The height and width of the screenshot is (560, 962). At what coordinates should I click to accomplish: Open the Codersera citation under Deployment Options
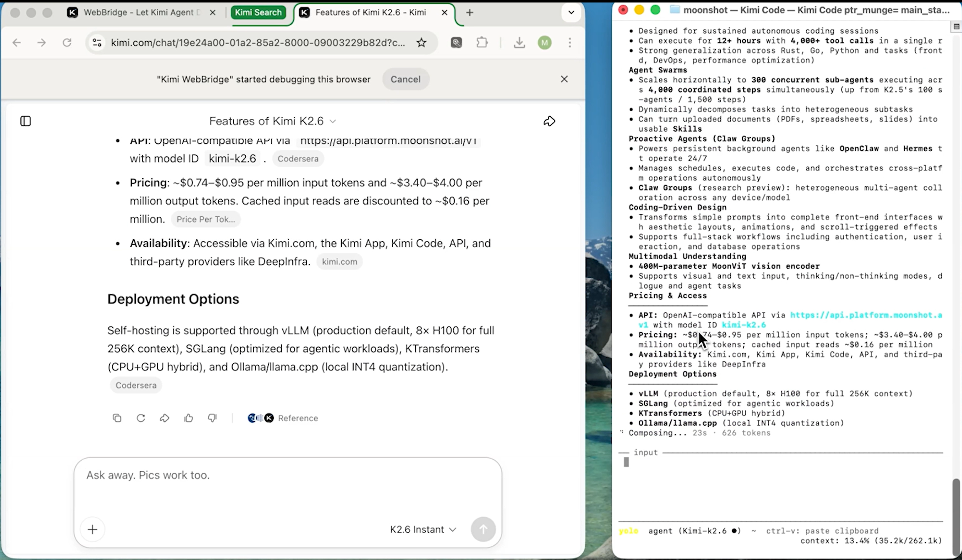tap(136, 385)
